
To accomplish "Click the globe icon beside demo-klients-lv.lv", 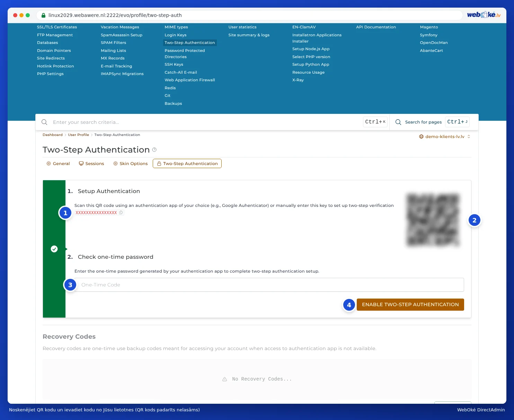I will 421,137.
